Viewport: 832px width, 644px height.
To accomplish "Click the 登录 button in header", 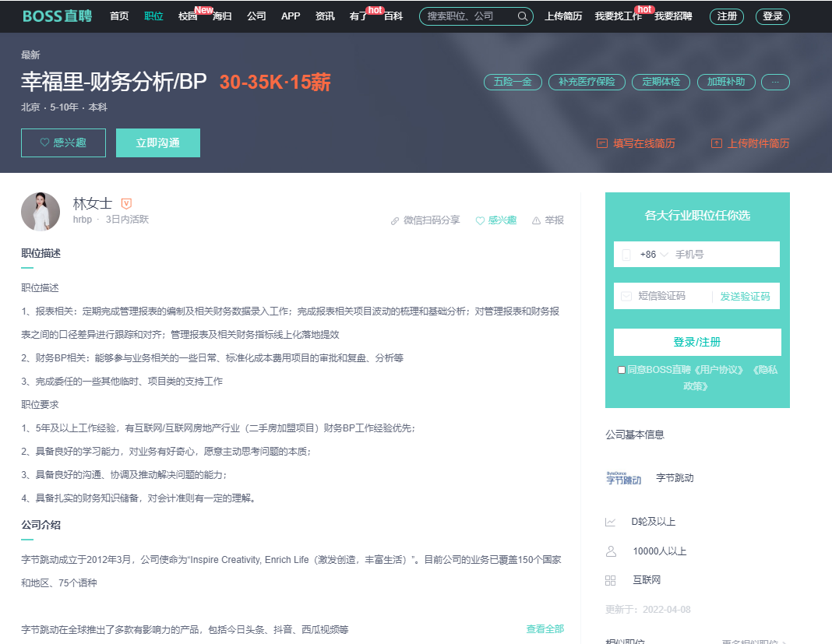I will pos(773,16).
